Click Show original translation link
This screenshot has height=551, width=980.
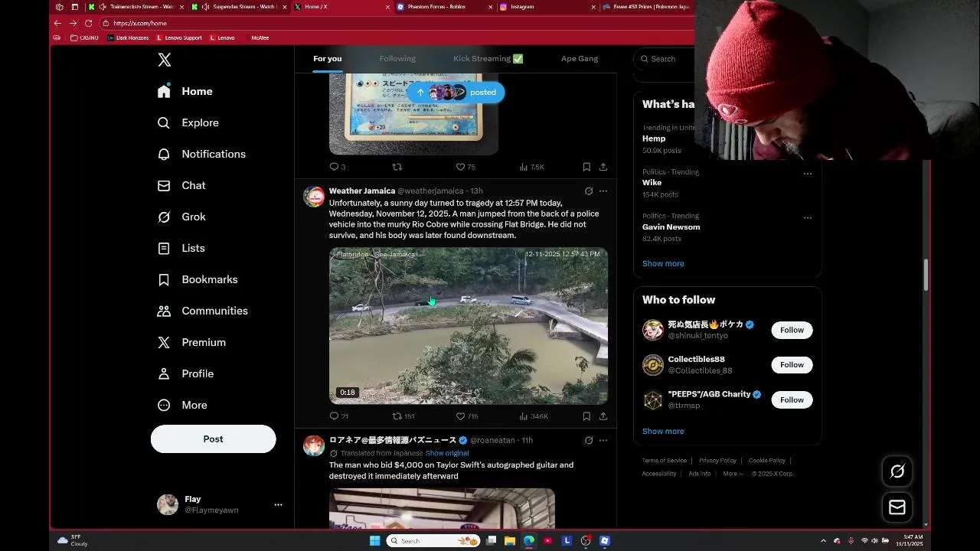[x=447, y=453]
